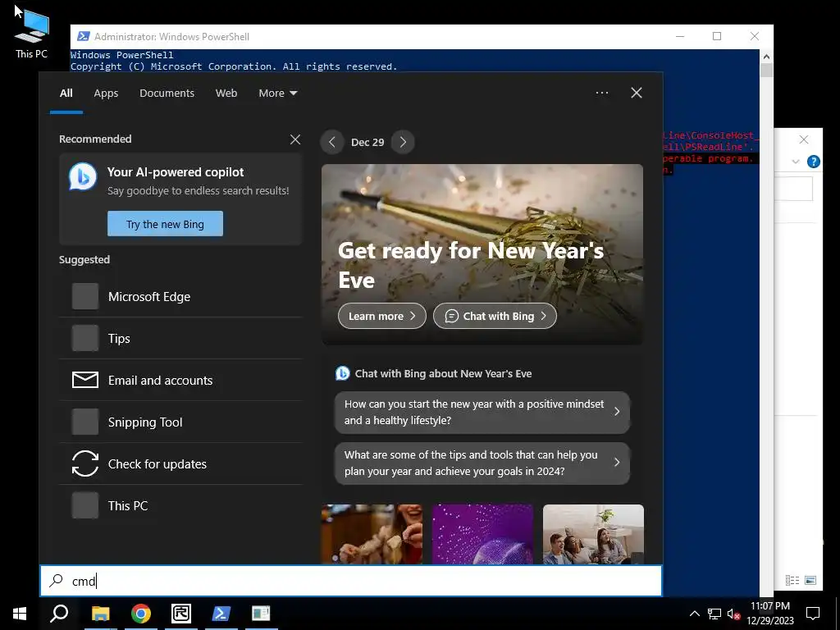This screenshot has width=840, height=630.
Task: Open This PC from Suggested list
Action: point(180,505)
